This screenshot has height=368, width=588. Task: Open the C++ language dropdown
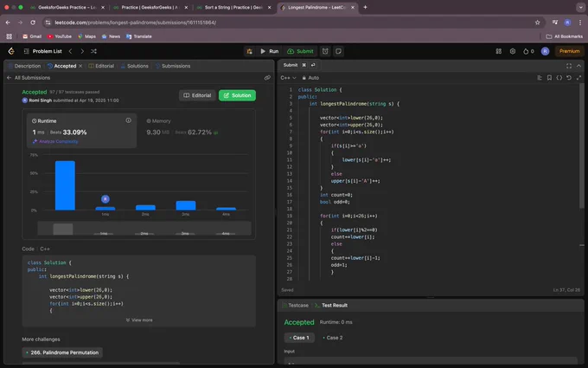click(288, 78)
